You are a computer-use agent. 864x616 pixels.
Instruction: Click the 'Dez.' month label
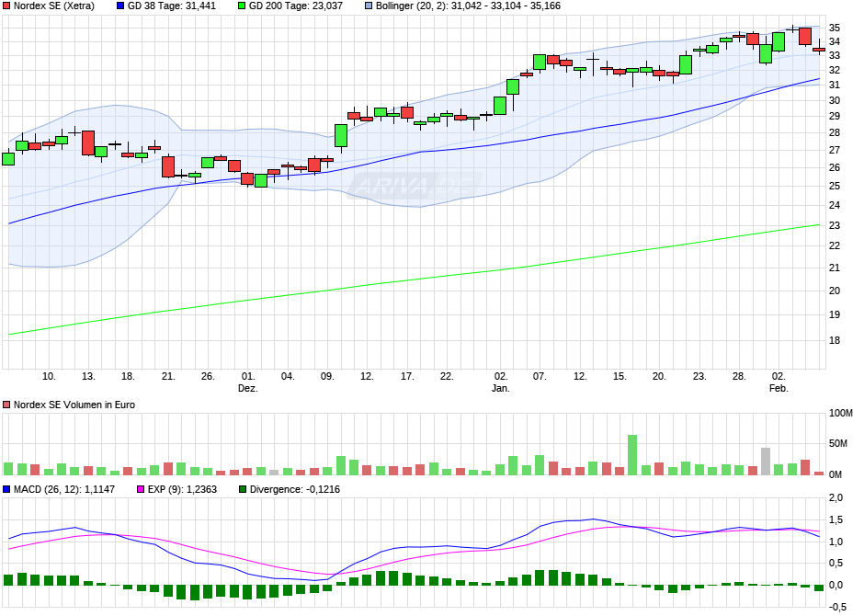coord(248,388)
